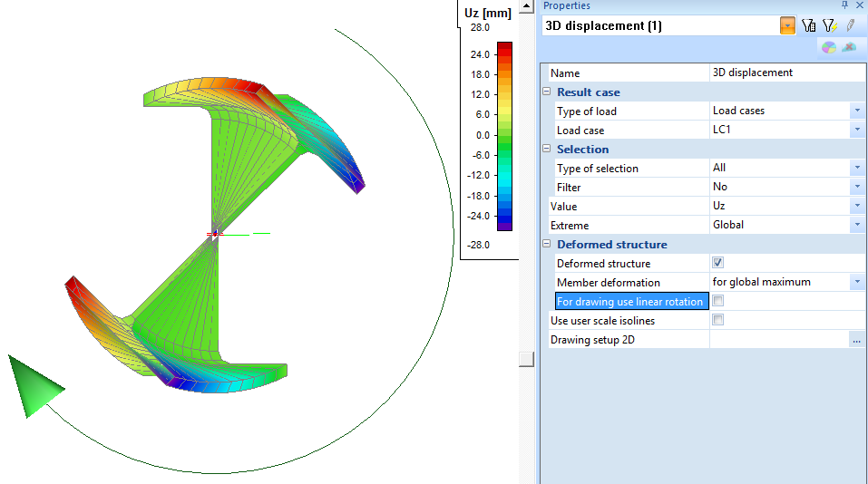Image resolution: width=868 pixels, height=484 pixels.
Task: Close the Properties panel
Action: [860, 5]
